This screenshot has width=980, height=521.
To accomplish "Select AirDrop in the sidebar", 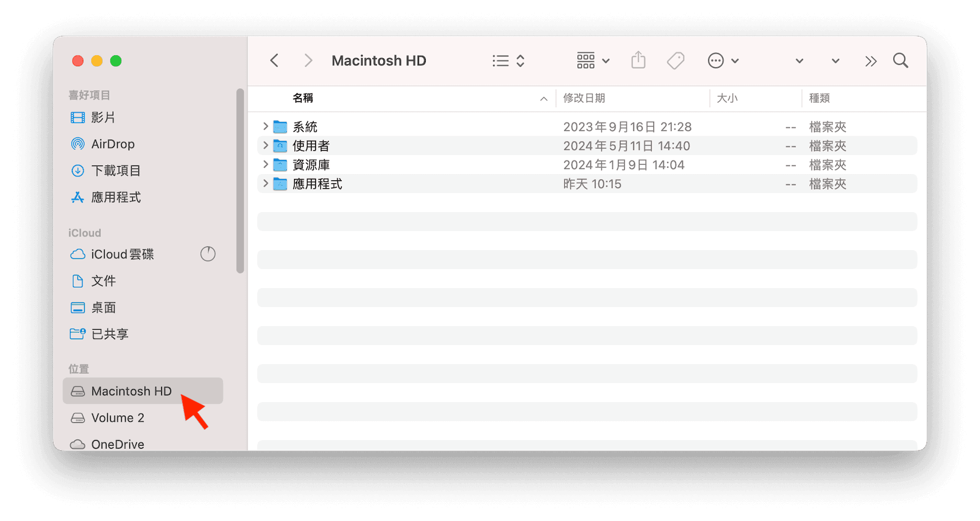I will click(143, 144).
